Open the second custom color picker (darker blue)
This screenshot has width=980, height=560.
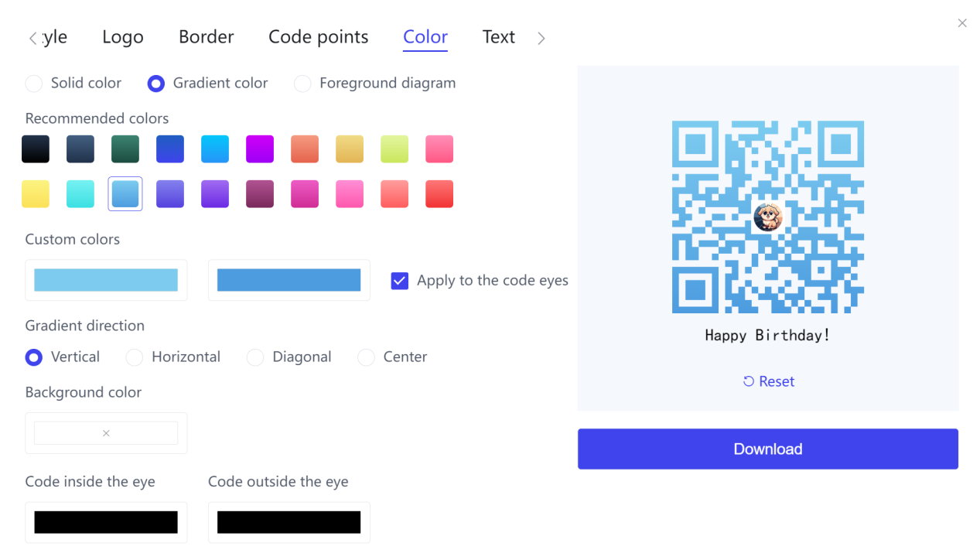coord(289,280)
